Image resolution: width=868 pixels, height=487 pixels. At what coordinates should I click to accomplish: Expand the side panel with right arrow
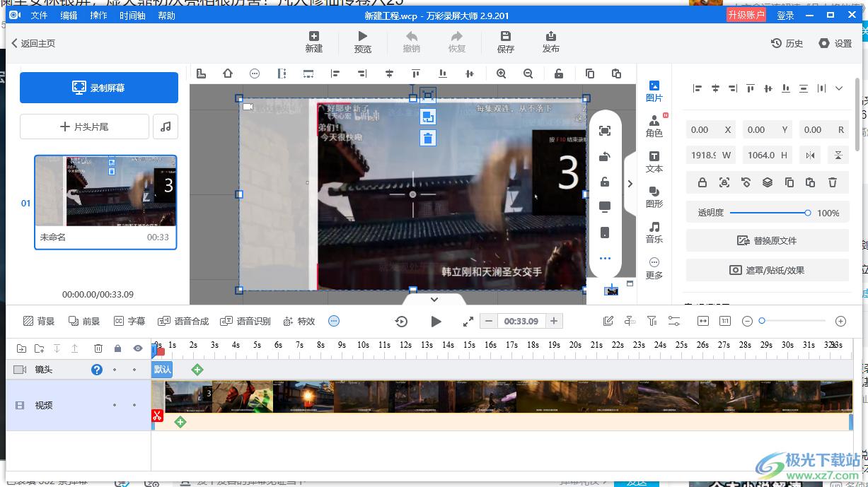pyautogui.click(x=630, y=184)
